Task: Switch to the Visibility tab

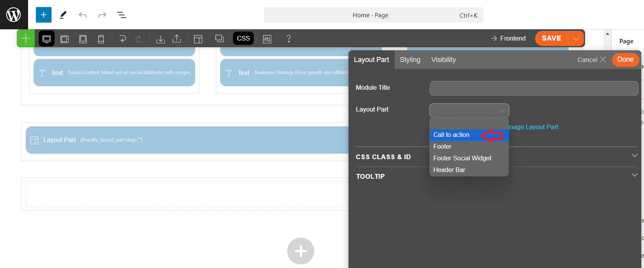Action: click(443, 60)
